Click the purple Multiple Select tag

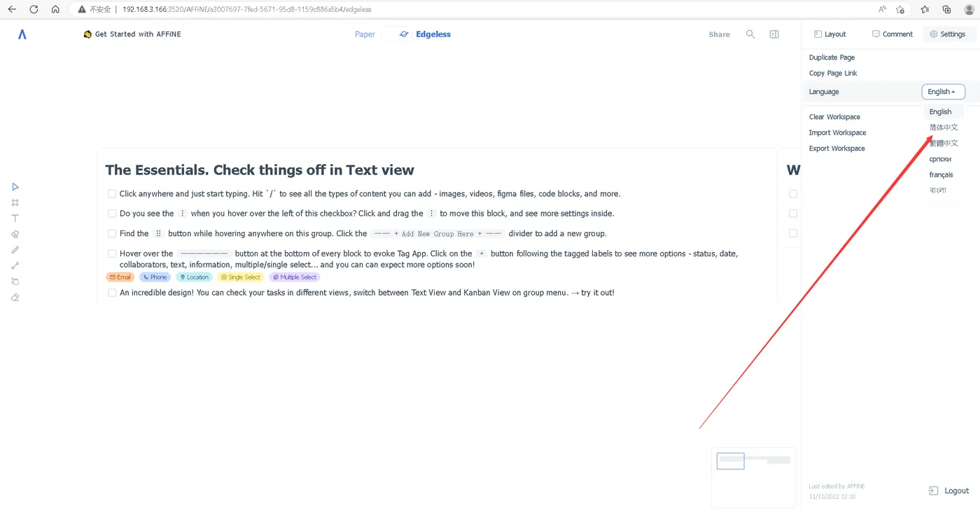click(x=294, y=277)
